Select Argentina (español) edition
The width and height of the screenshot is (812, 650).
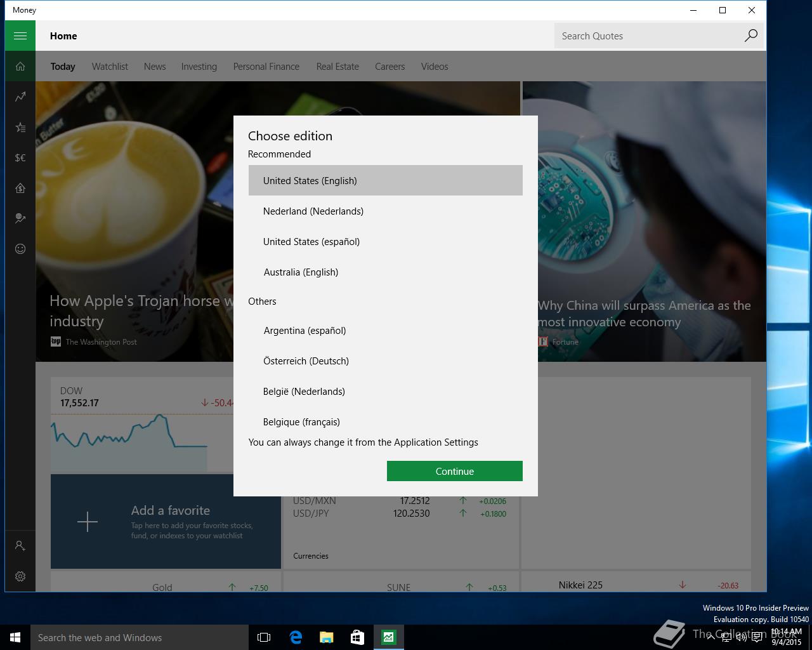pos(386,330)
